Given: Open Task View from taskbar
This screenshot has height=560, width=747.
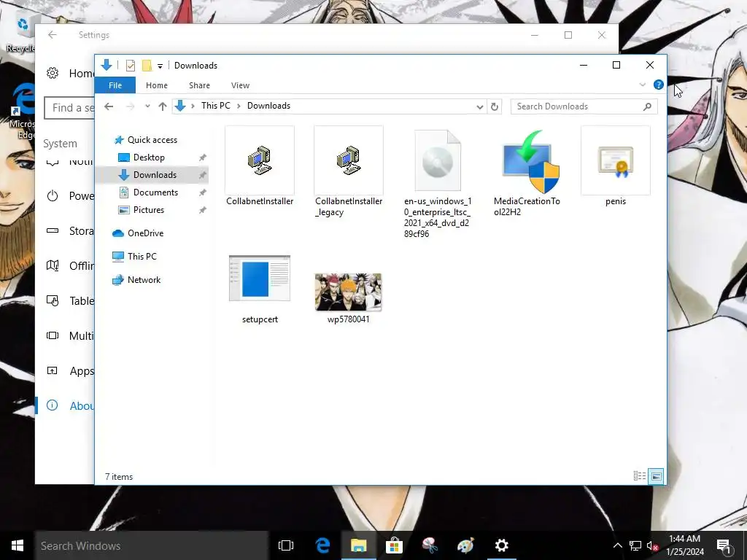Looking at the screenshot, I should [286, 545].
